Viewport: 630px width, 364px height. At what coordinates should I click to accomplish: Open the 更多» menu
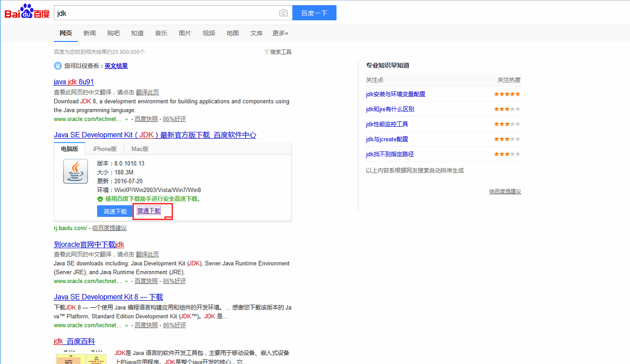[x=280, y=33]
